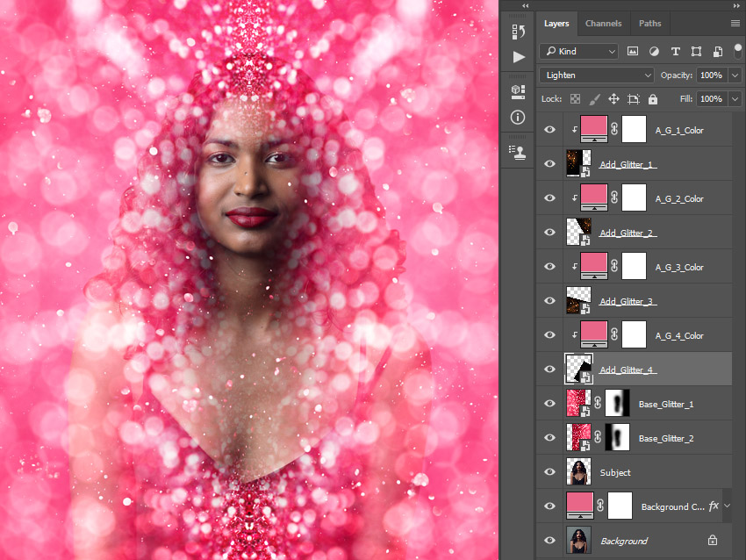Screen dimensions: 746x560
Task: Lock all layer attributes padlock
Action: point(653,99)
